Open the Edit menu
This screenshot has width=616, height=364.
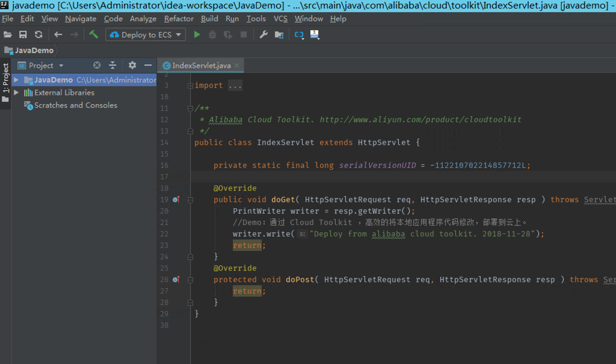point(27,19)
